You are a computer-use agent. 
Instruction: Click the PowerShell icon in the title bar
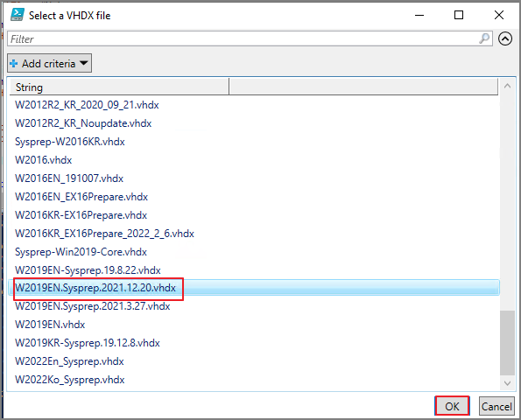[x=17, y=15]
